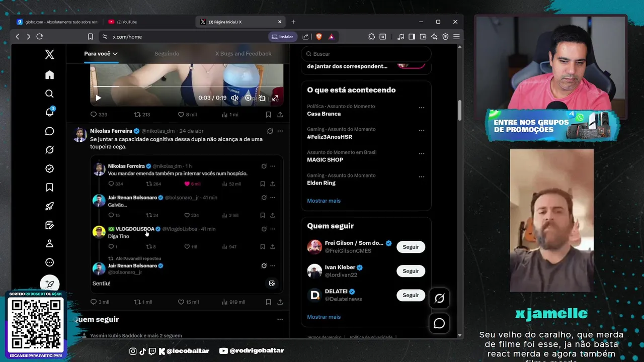
Task: Toggle video fullscreen icon
Action: [x=275, y=98]
